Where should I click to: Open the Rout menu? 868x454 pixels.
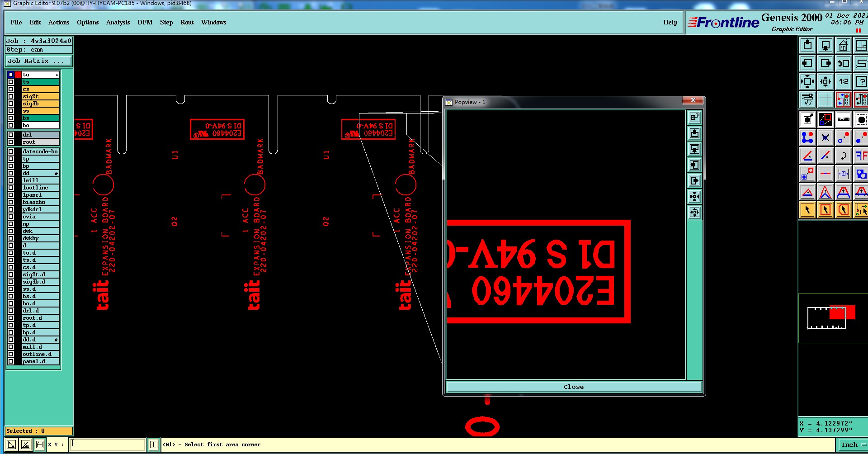pos(187,22)
